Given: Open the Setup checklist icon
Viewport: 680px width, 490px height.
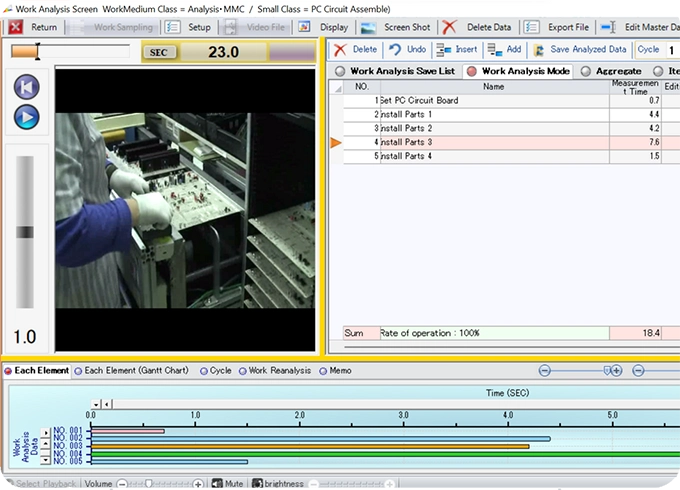Looking at the screenshot, I should click(173, 27).
